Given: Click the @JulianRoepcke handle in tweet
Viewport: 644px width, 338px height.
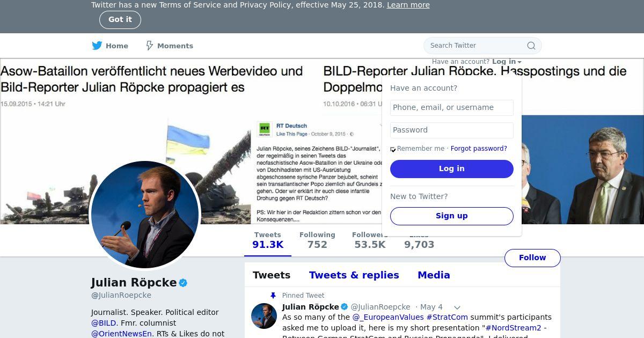Looking at the screenshot, I should coord(380,307).
